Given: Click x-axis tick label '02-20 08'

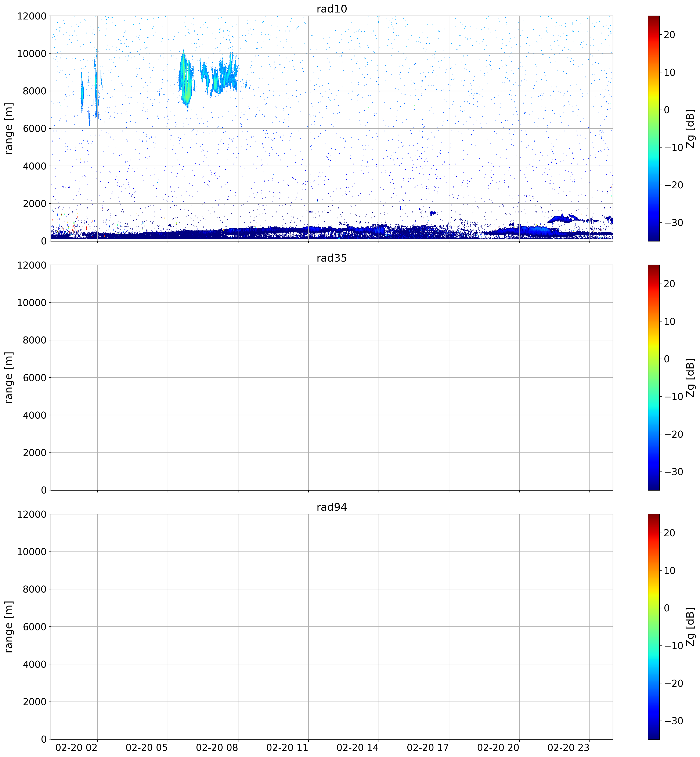Looking at the screenshot, I should point(217,747).
